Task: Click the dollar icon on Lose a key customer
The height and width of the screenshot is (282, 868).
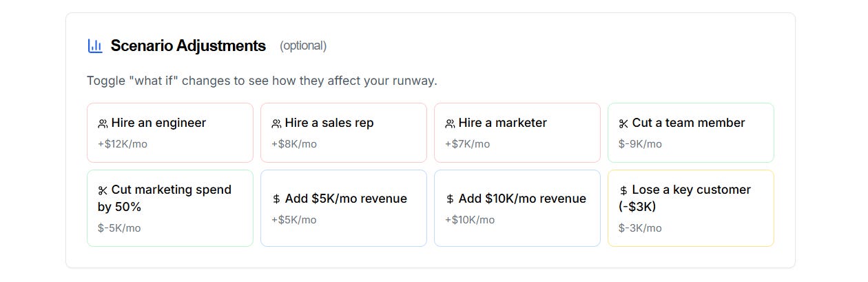Action: (623, 190)
